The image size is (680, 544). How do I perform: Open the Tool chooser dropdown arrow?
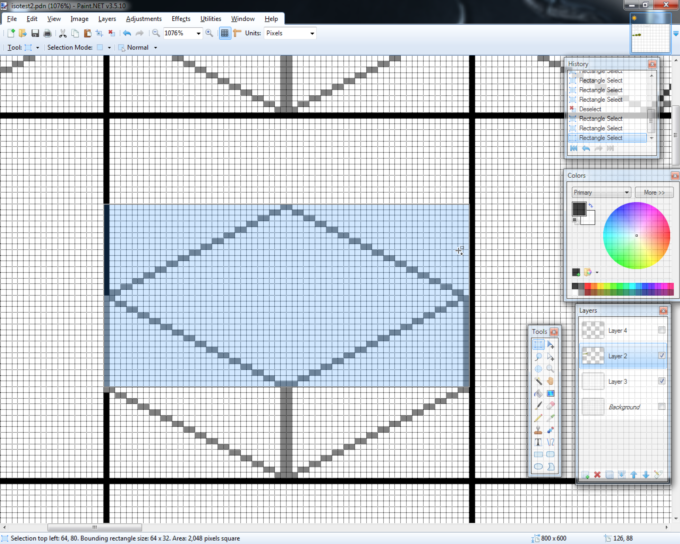pos(38,48)
